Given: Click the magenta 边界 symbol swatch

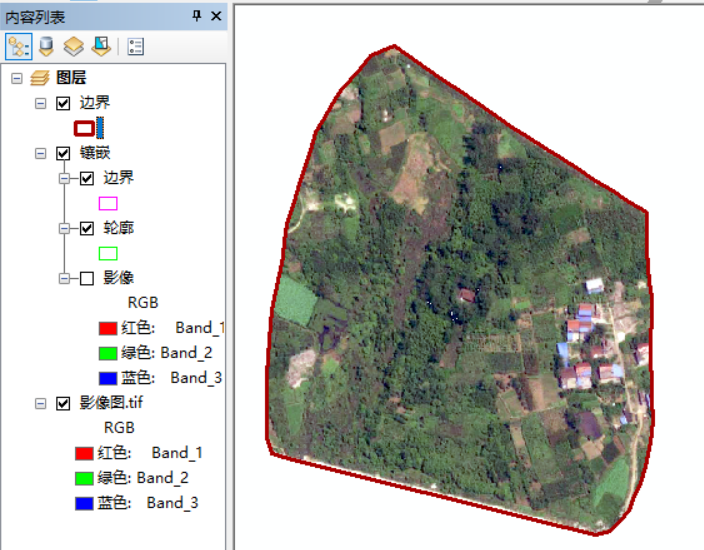Looking at the screenshot, I should pos(108,203).
